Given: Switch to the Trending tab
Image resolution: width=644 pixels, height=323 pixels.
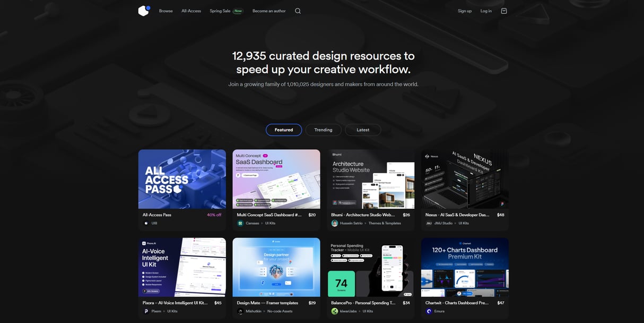Looking at the screenshot, I should tap(323, 130).
